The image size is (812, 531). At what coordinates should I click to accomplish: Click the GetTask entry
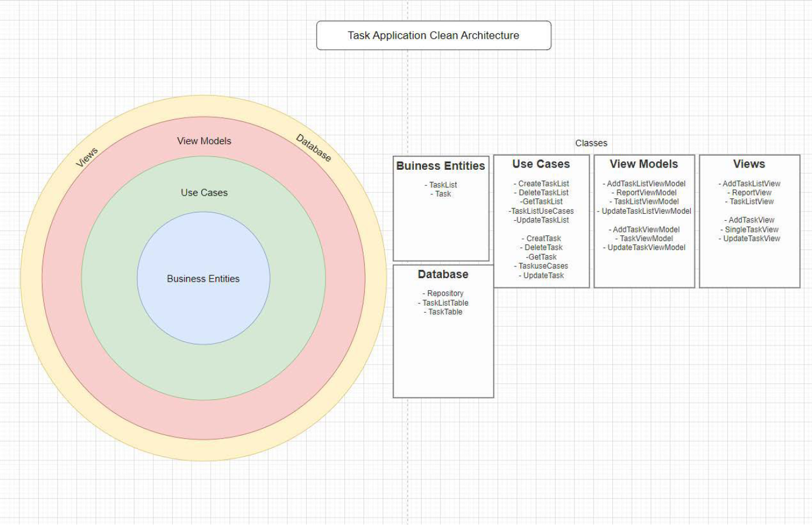coord(542,257)
